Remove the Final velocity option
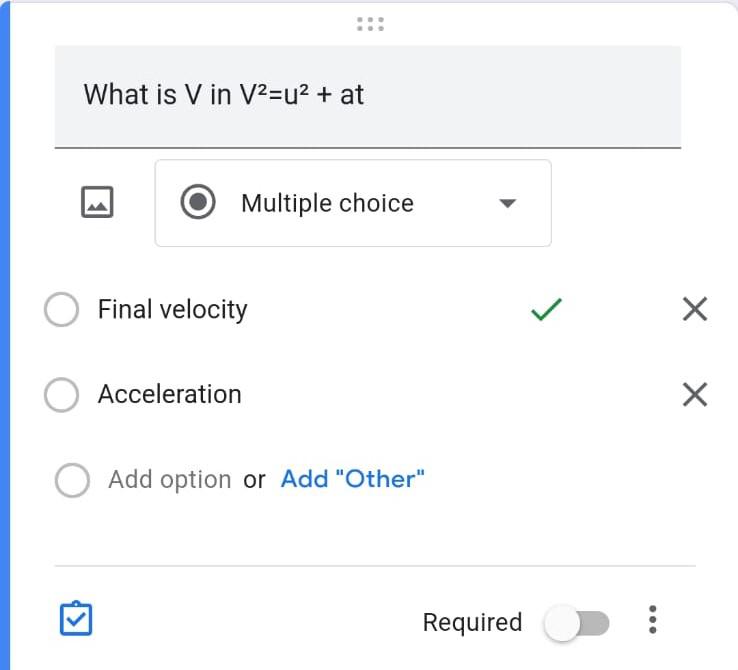Viewport: 738px width, 670px height. (694, 309)
